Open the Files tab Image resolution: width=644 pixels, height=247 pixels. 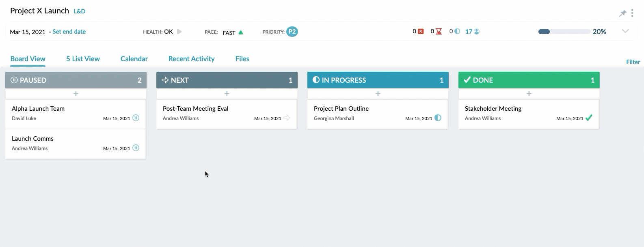242,59
